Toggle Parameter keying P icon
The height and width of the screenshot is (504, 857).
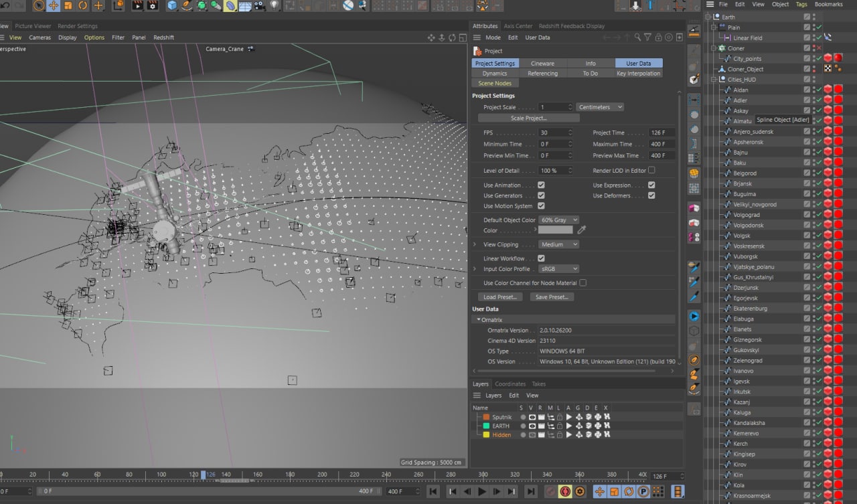click(x=644, y=492)
